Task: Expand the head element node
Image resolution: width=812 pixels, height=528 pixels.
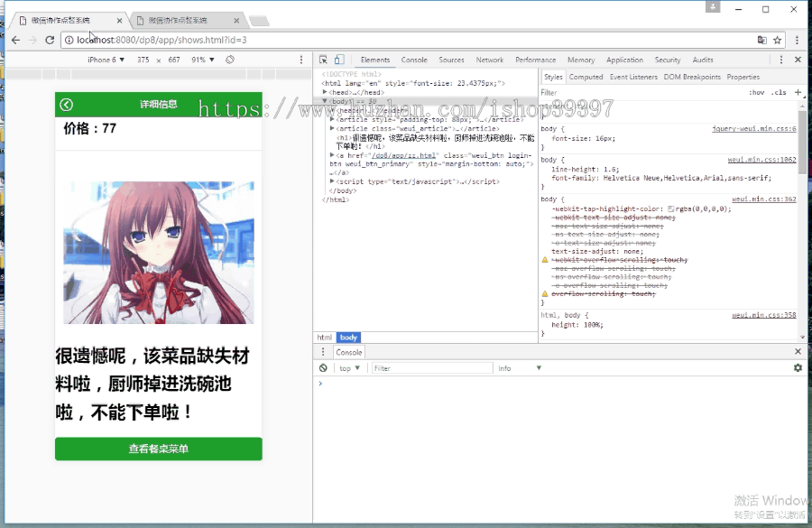Action: point(325,92)
